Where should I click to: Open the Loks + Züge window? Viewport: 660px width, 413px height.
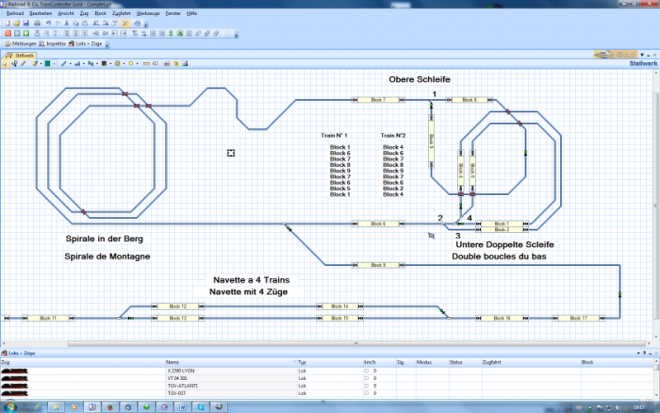pos(85,44)
